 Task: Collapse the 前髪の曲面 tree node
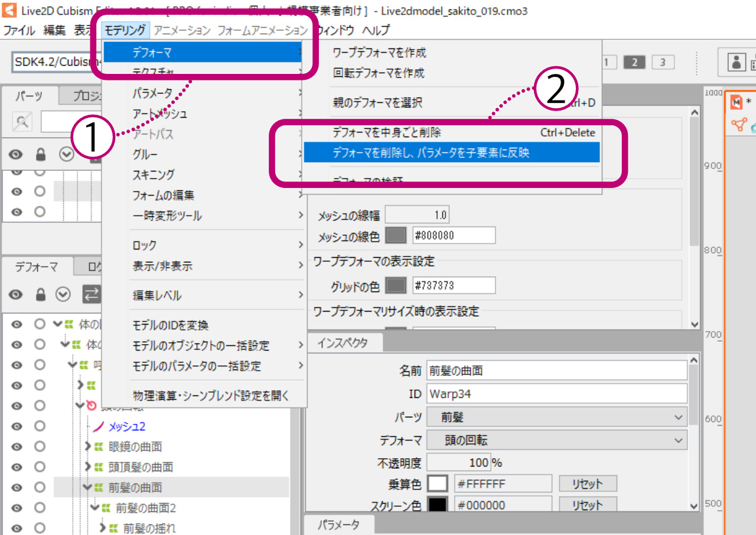point(88,488)
